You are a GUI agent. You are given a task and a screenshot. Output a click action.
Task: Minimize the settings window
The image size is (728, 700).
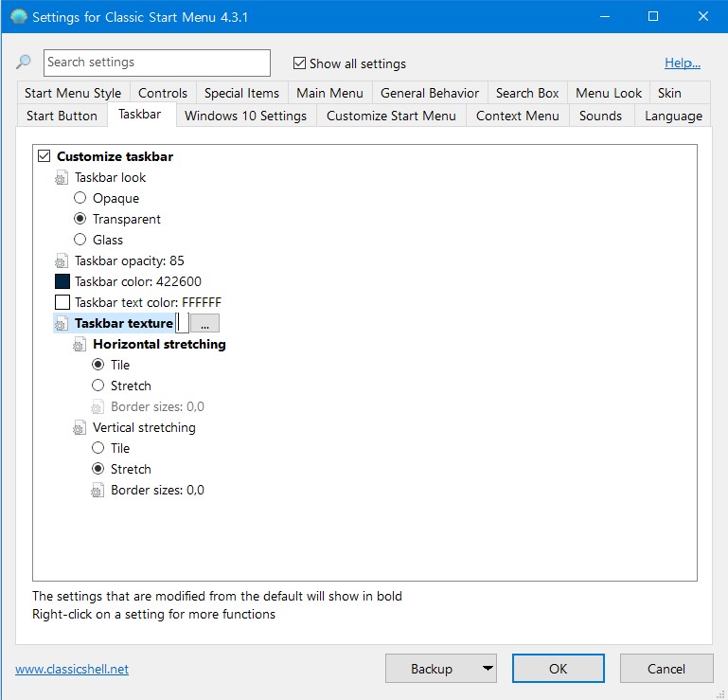click(x=605, y=17)
